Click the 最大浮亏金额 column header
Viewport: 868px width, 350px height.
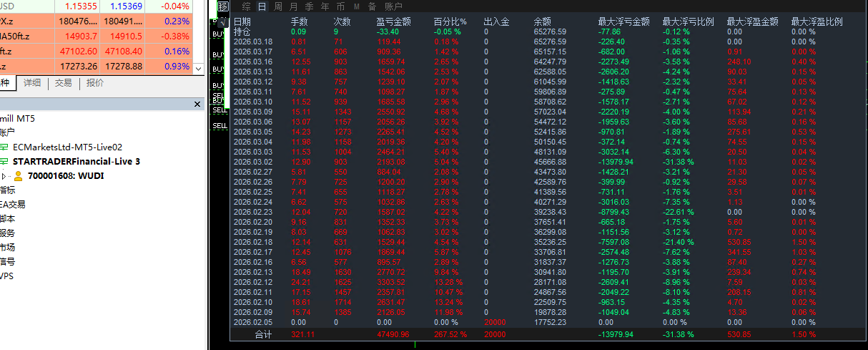tap(624, 22)
